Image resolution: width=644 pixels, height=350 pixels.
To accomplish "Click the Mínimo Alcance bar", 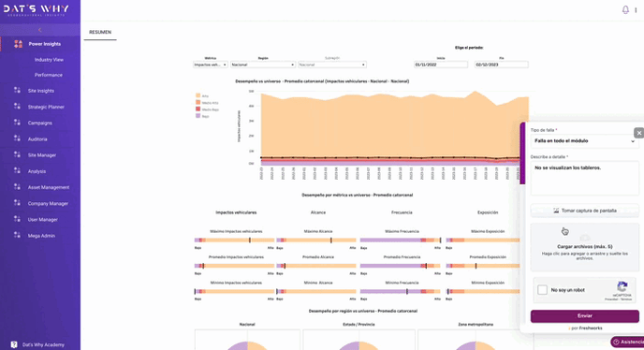I will tap(316, 291).
